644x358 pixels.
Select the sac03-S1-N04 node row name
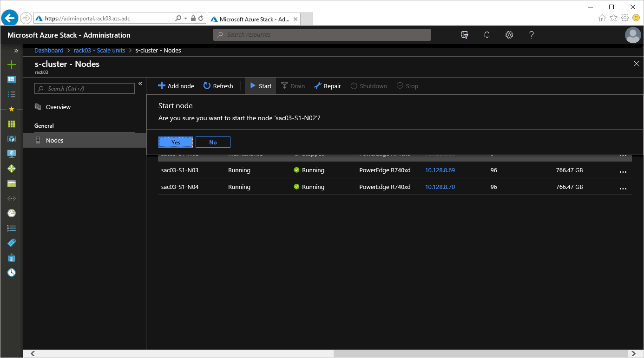(180, 187)
